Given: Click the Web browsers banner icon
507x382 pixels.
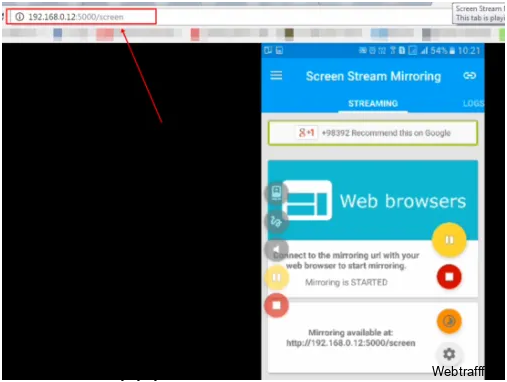Looking at the screenshot, I should 307,200.
